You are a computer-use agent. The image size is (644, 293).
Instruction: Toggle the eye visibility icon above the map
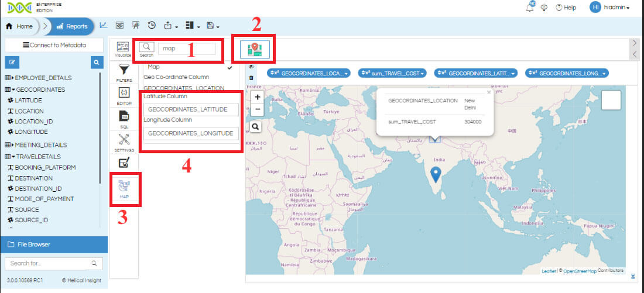pyautogui.click(x=251, y=67)
